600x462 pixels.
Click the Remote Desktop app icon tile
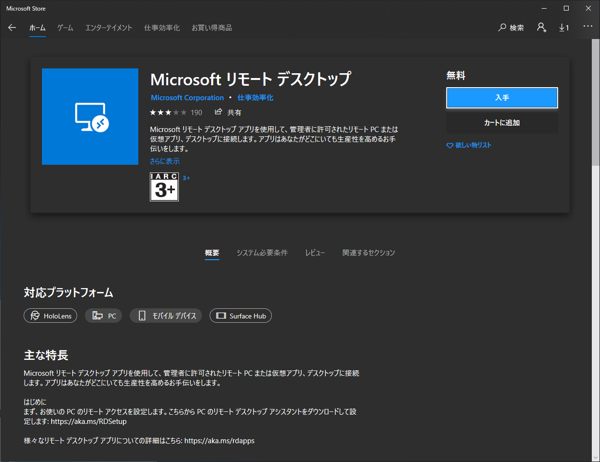point(90,116)
